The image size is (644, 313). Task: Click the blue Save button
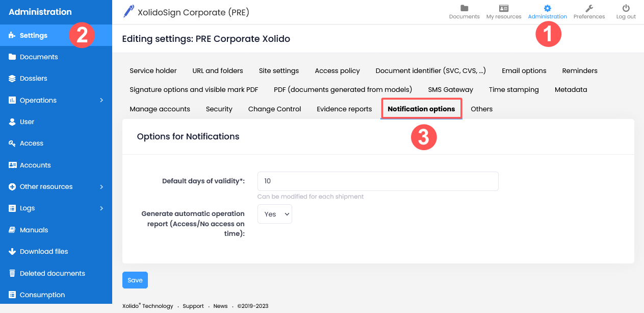click(x=135, y=280)
